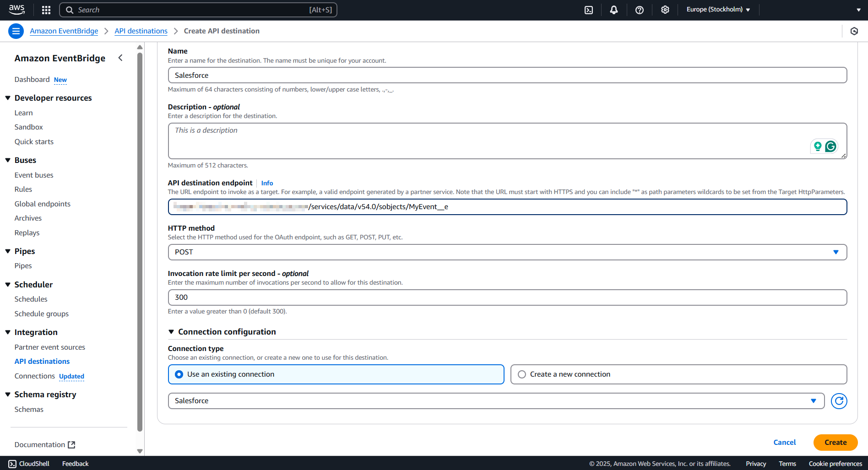Open Connections in the sidebar

point(34,376)
